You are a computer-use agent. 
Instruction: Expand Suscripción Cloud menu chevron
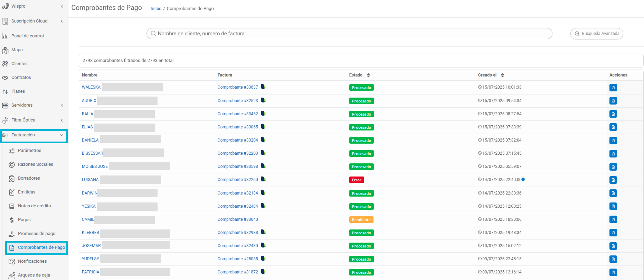62,21
